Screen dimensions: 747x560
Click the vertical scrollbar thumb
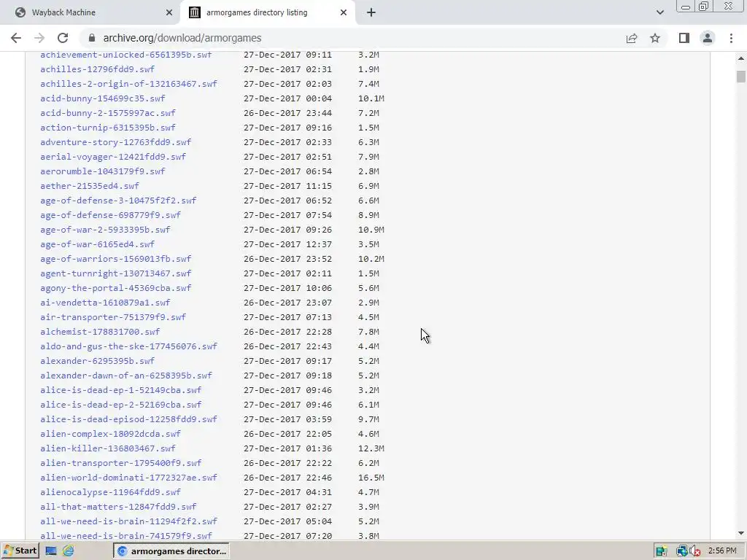coord(741,76)
